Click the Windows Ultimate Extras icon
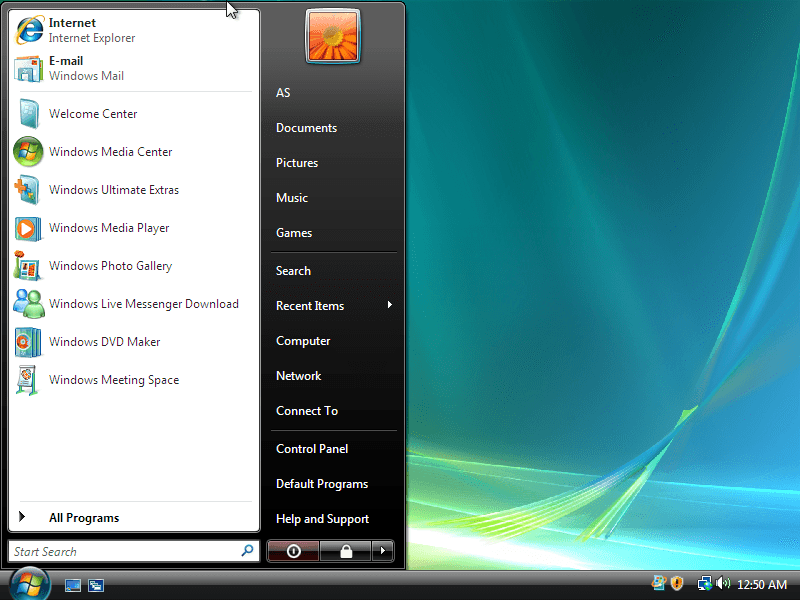The height and width of the screenshot is (600, 800). (27, 190)
